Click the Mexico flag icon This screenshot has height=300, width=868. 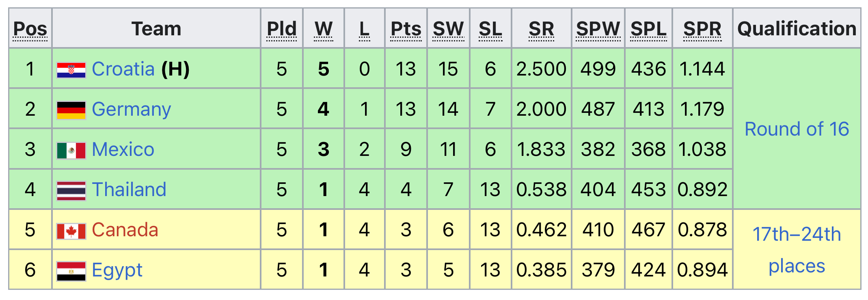click(x=71, y=150)
